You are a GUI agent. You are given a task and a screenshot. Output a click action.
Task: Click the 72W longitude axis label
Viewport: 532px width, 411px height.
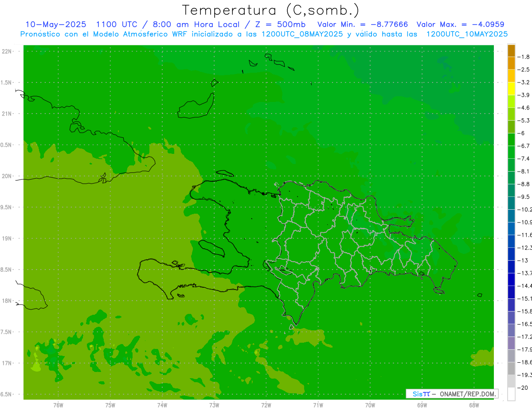(266, 405)
